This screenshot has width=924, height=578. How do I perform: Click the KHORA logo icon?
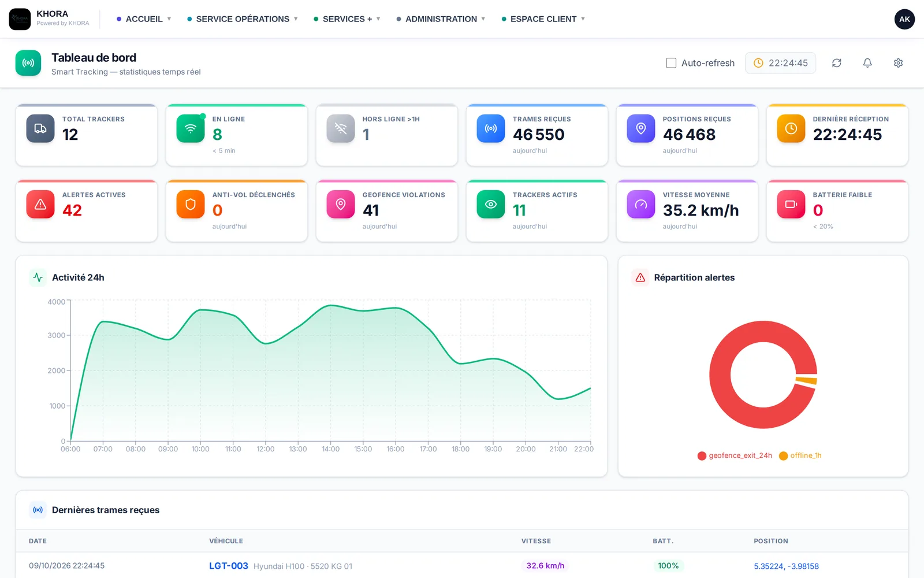[20, 19]
